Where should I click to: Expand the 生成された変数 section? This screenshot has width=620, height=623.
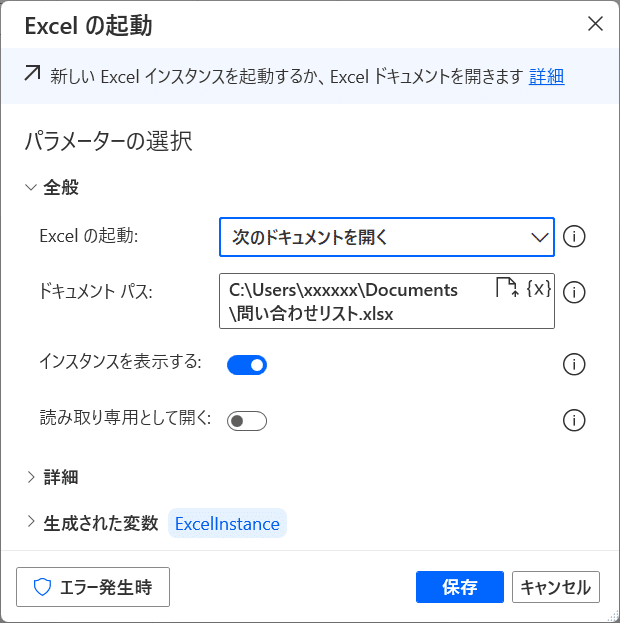coord(31,521)
